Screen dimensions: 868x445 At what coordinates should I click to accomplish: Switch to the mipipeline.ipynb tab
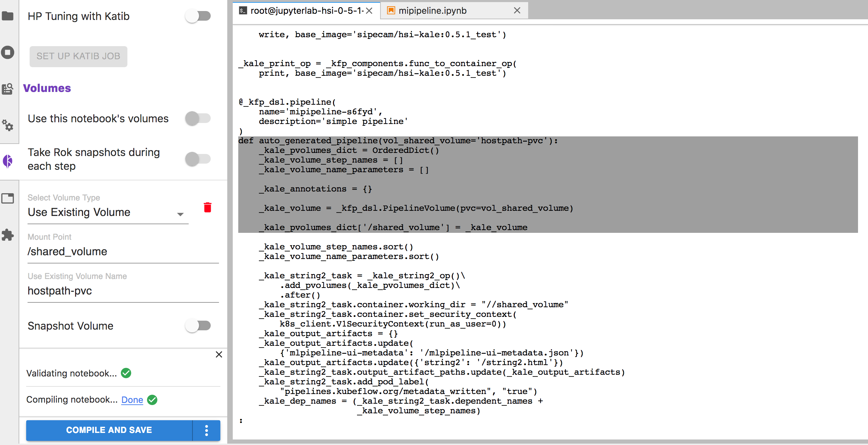point(432,11)
